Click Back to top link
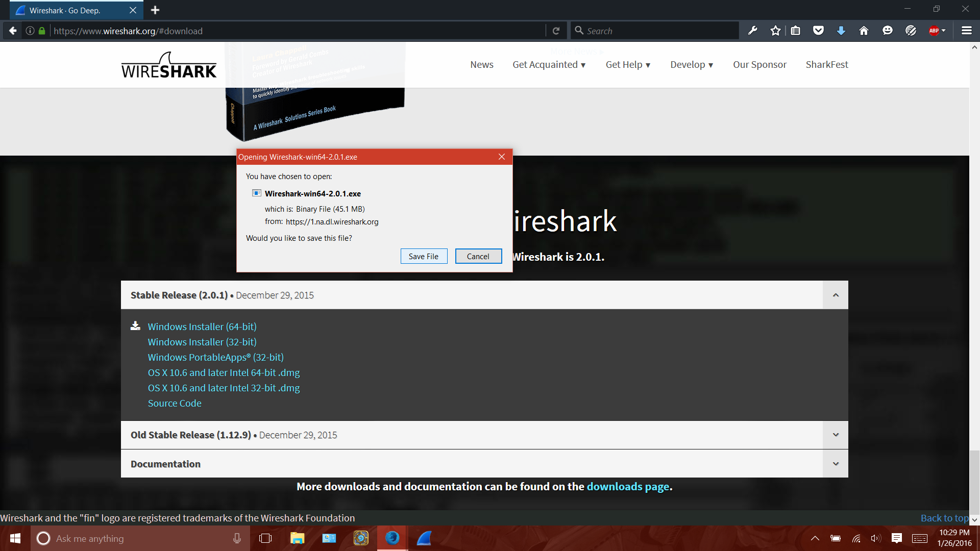Image resolution: width=980 pixels, height=551 pixels. point(944,518)
